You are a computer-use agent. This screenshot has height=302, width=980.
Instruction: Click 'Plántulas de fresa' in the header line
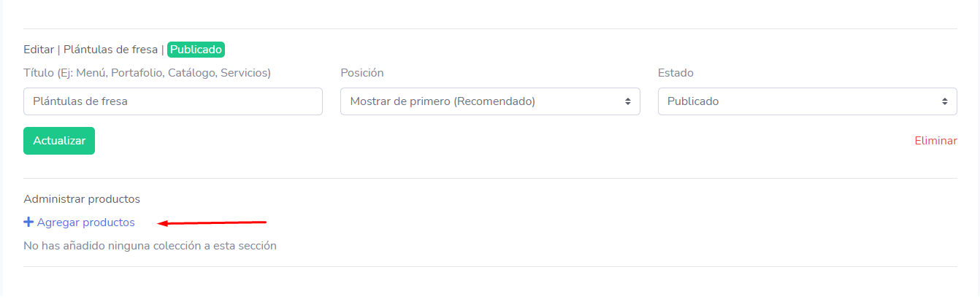tap(110, 50)
